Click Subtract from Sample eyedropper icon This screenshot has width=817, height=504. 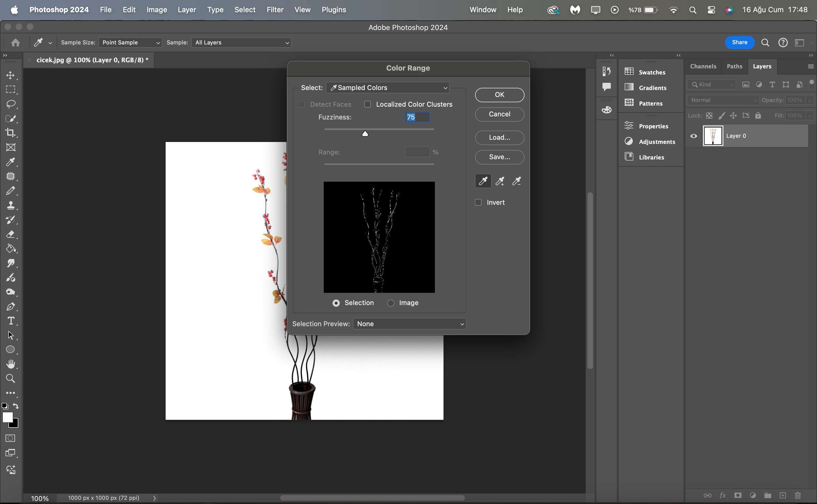pos(516,181)
